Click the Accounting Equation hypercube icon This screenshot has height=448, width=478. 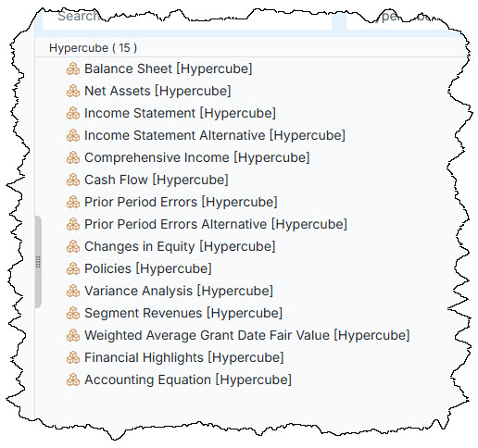(73, 380)
